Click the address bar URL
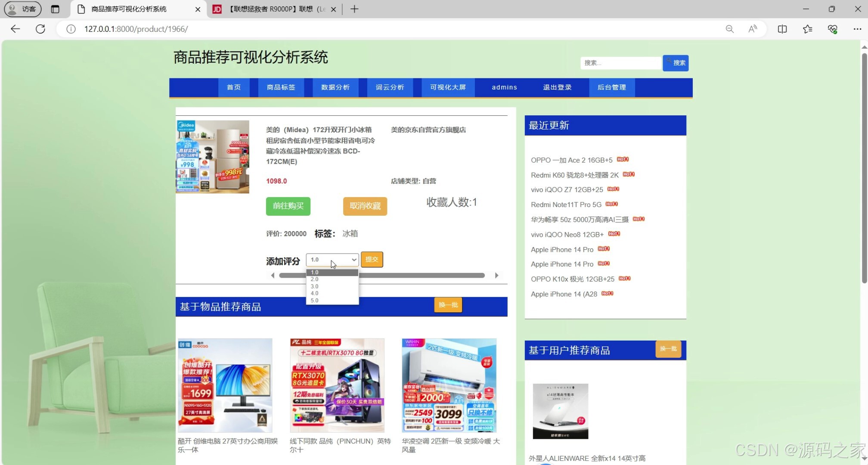868x465 pixels. [x=136, y=29]
